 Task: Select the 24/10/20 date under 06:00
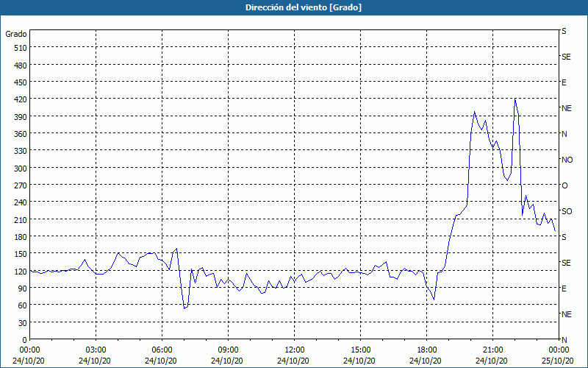tap(161, 361)
